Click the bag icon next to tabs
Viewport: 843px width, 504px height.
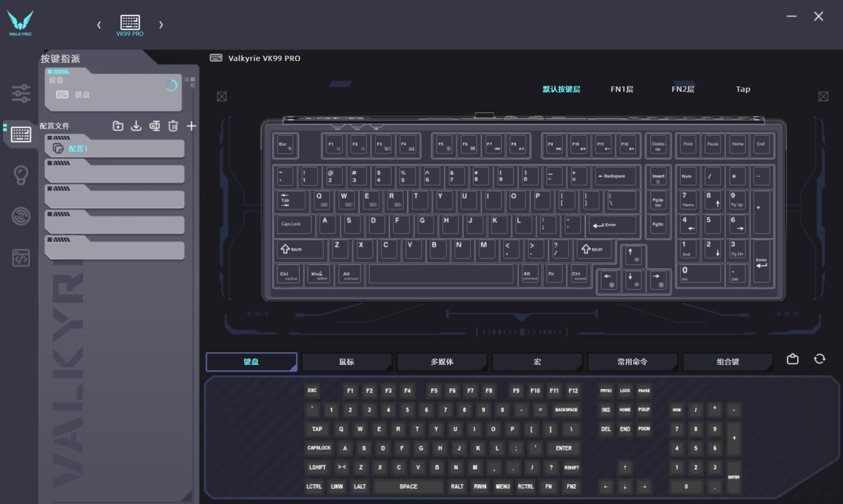(793, 359)
